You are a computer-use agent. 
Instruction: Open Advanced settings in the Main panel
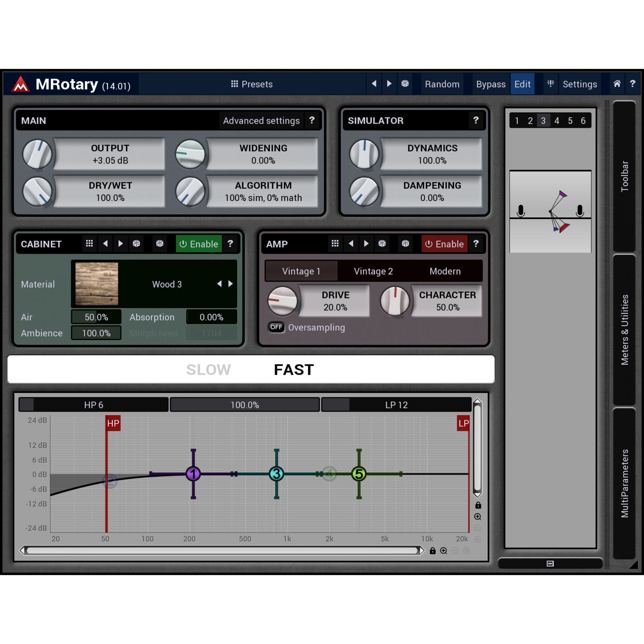[261, 120]
